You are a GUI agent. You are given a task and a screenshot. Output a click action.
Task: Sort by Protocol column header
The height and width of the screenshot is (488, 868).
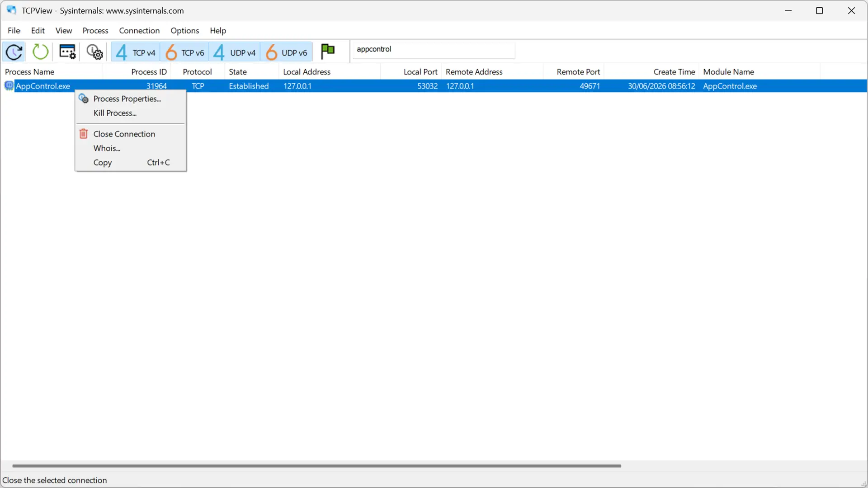[x=198, y=72]
